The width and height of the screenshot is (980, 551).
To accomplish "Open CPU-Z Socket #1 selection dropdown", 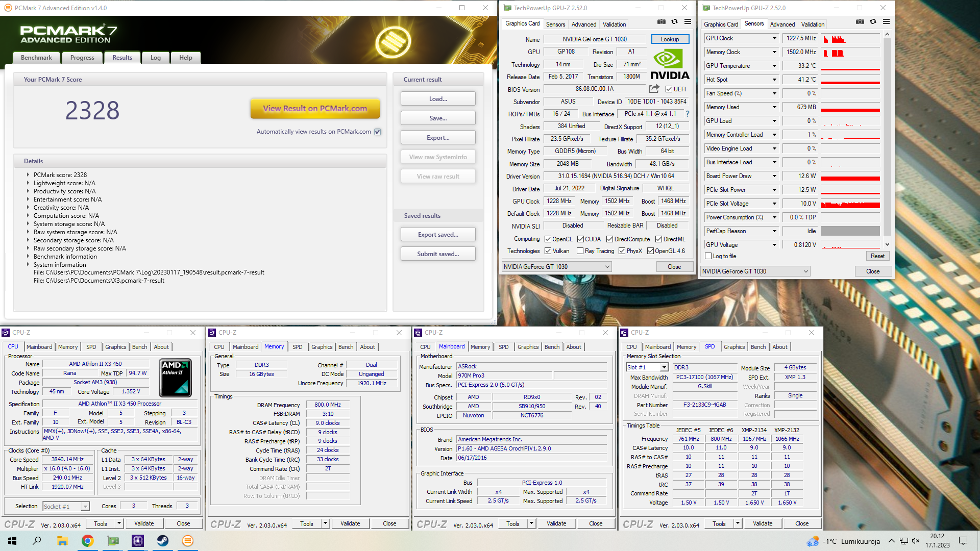I will (x=66, y=506).
